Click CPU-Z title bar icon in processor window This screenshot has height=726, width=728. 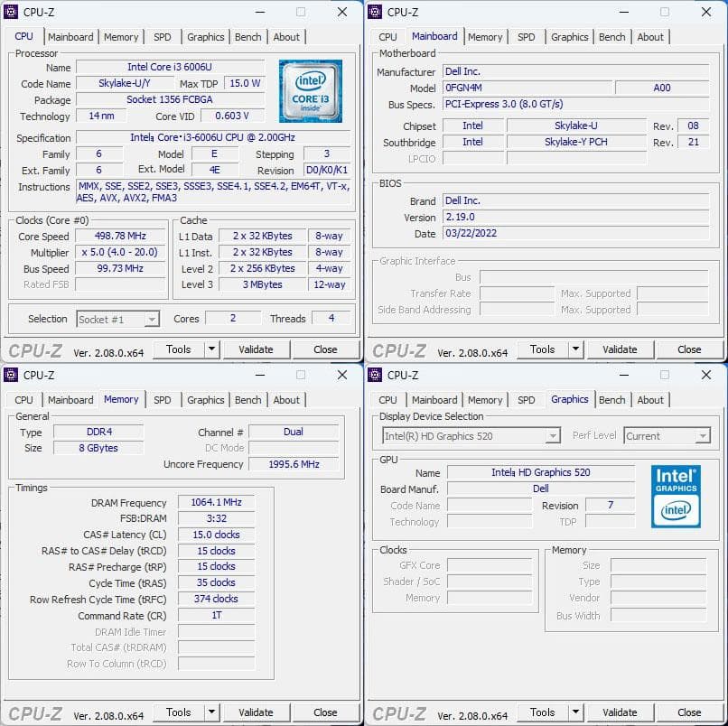[x=12, y=12]
